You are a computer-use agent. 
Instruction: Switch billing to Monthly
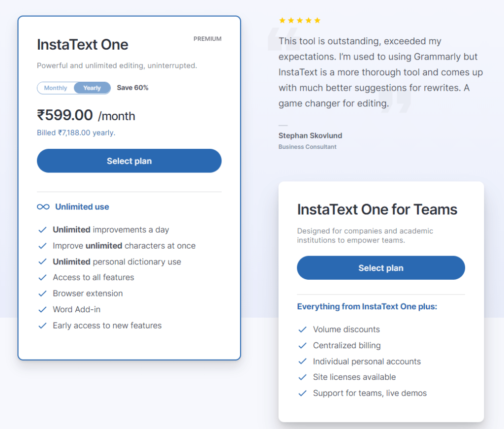coord(56,88)
